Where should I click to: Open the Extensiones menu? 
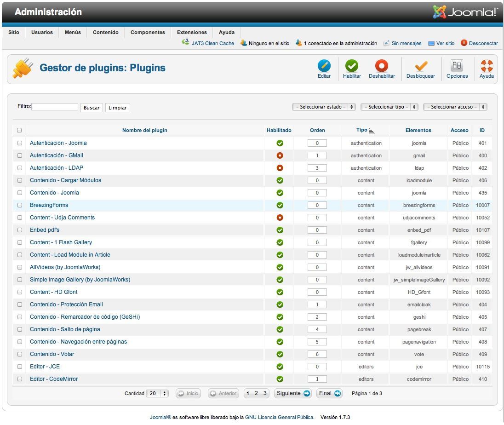coord(192,32)
